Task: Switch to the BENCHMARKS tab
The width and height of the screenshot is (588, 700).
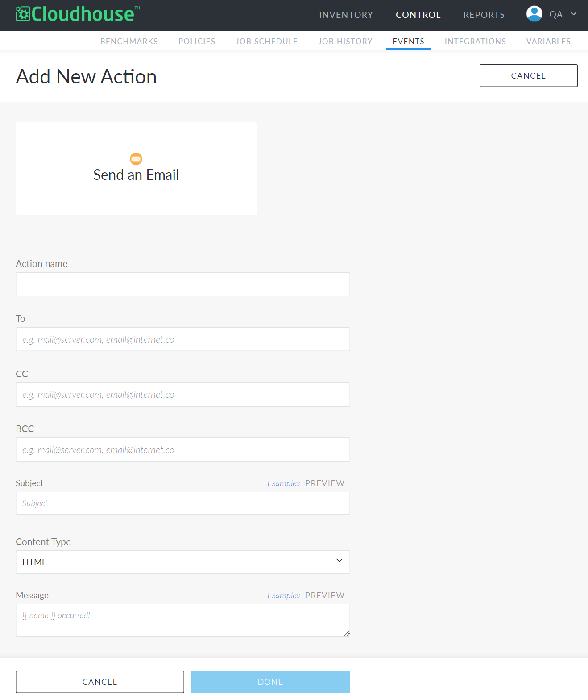Action: click(x=129, y=41)
